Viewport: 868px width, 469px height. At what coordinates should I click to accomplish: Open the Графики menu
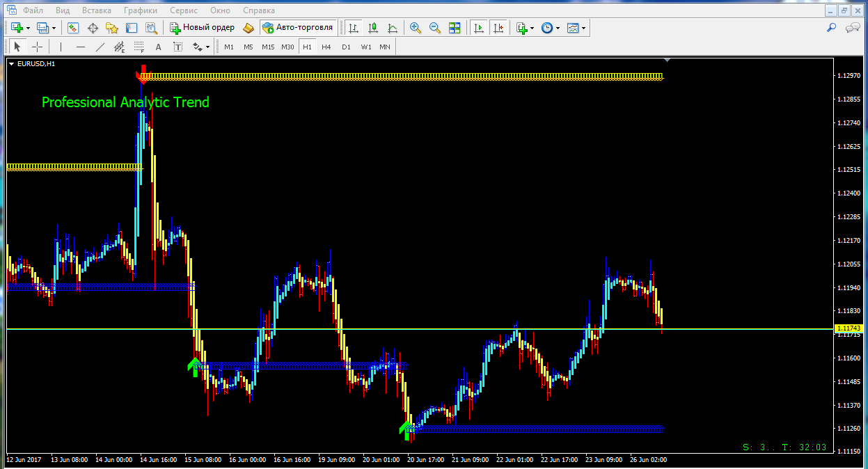click(140, 10)
